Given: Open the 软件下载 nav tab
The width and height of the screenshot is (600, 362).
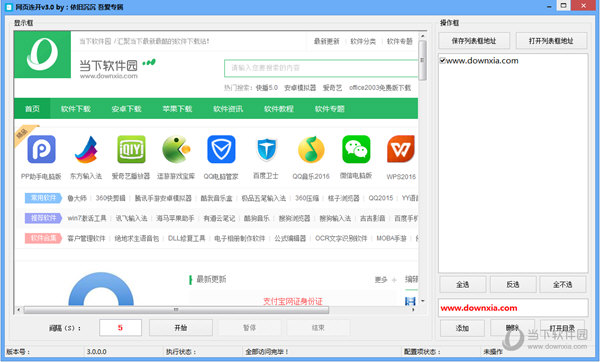Looking at the screenshot, I should 76,109.
